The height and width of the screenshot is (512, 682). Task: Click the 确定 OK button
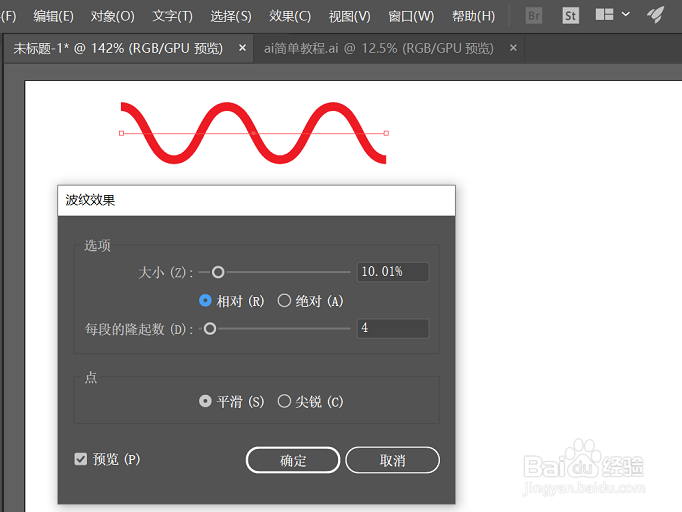293,460
